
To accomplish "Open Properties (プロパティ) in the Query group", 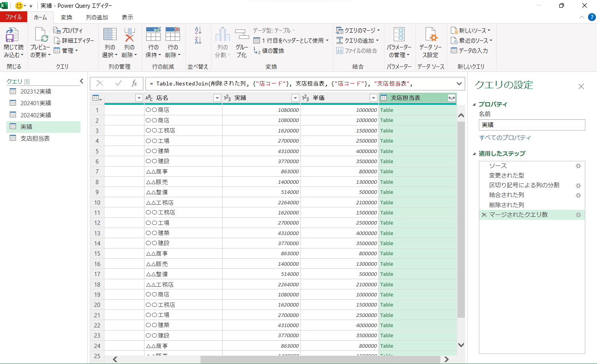I will [x=68, y=30].
